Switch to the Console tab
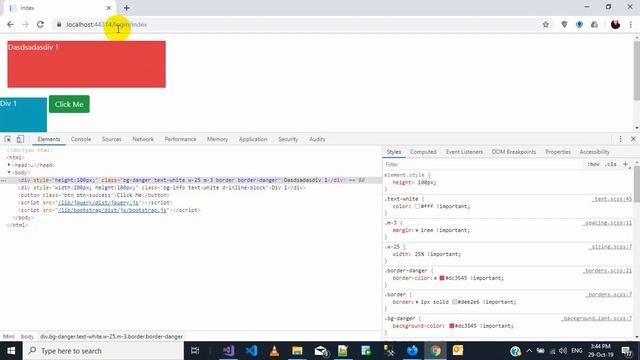This screenshot has width=640, height=360. [81, 139]
